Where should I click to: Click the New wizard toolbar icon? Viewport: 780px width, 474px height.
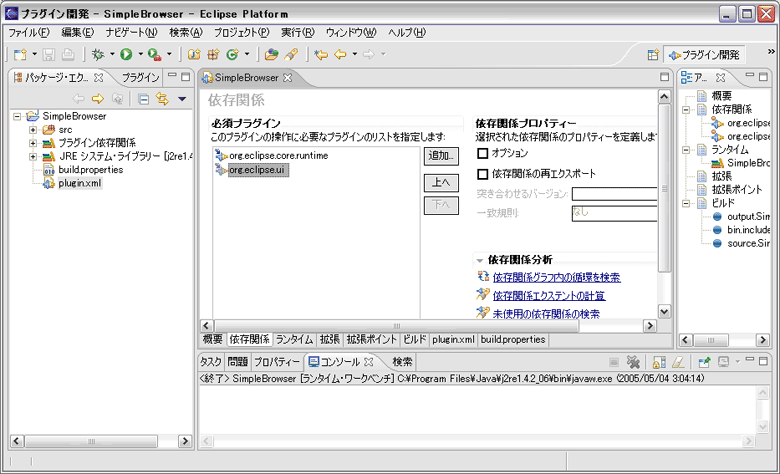click(x=20, y=54)
